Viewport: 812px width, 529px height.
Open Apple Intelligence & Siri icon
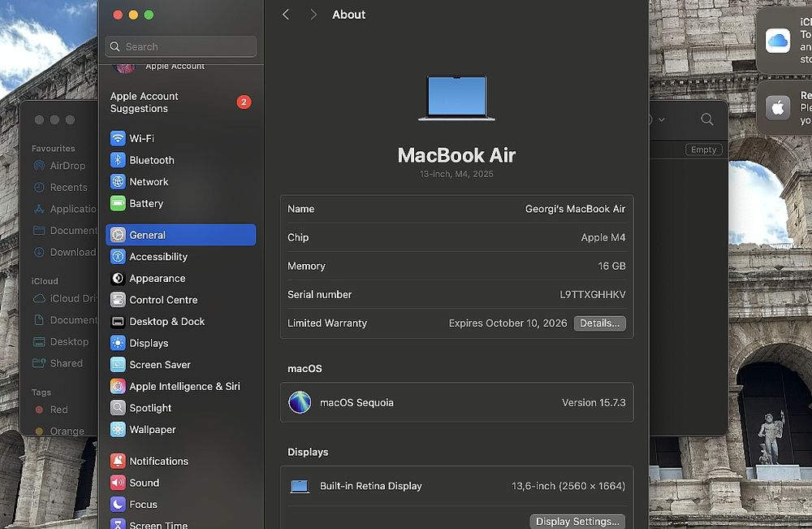pos(118,387)
